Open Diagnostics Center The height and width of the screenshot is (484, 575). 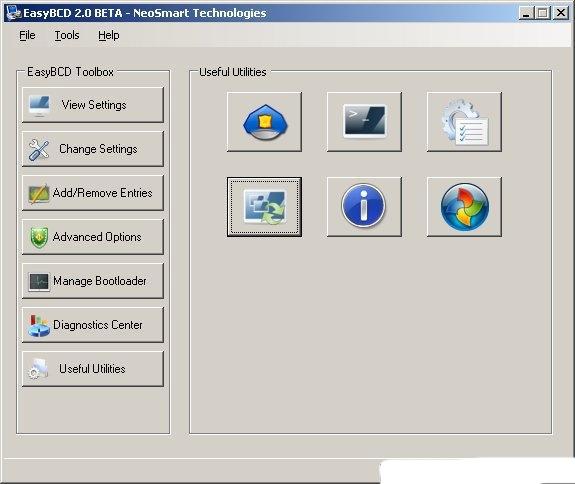93,325
